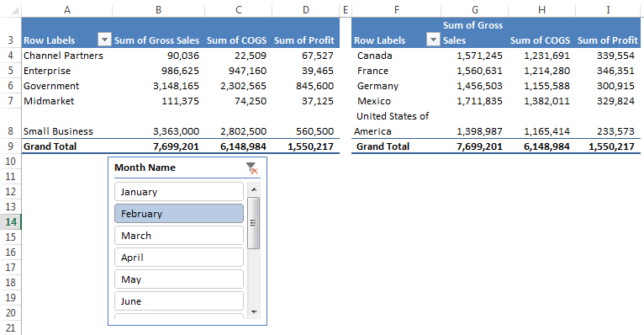This screenshot has width=644, height=335.
Task: Click the United States of America label
Action: coord(392,124)
